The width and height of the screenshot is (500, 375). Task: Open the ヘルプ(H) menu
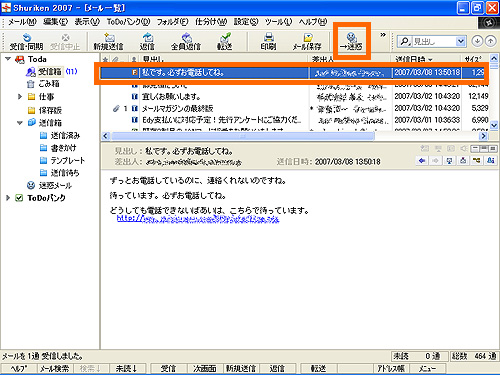[313, 22]
